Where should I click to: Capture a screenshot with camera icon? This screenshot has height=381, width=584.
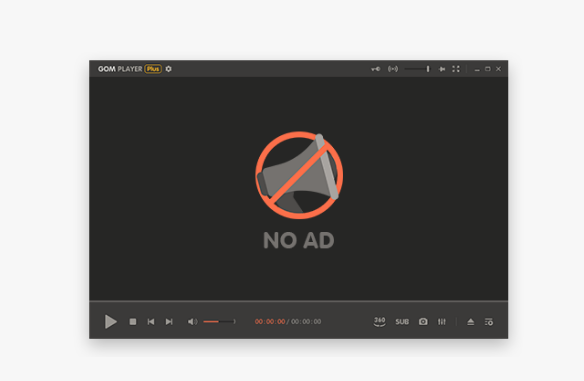click(423, 321)
